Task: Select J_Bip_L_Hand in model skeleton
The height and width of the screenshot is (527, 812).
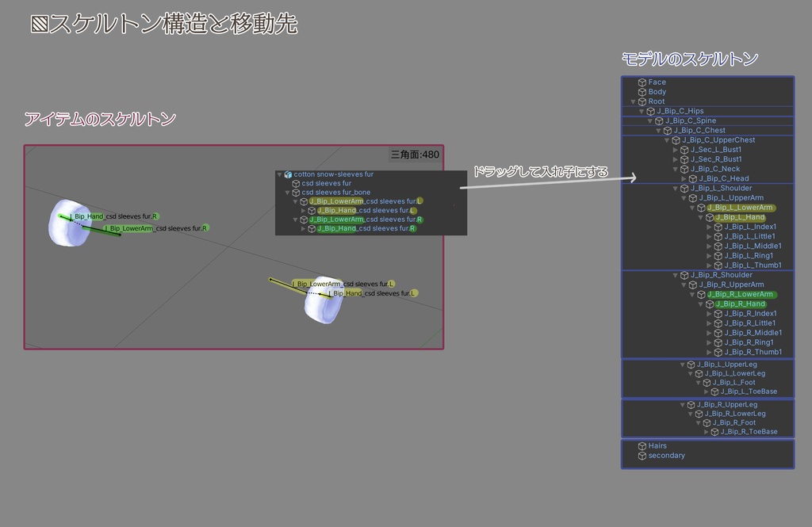Action: point(741,217)
